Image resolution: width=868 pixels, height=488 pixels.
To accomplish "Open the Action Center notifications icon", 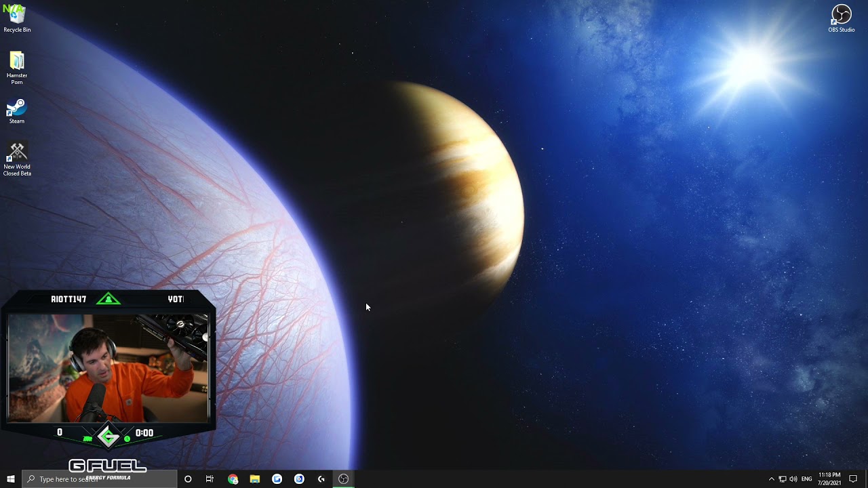I will (x=853, y=479).
